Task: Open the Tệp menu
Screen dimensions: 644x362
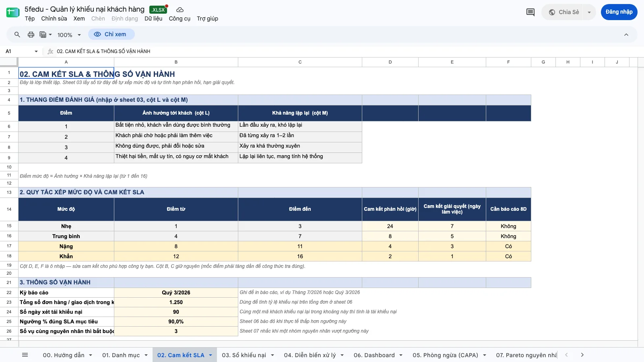Action: [x=30, y=19]
